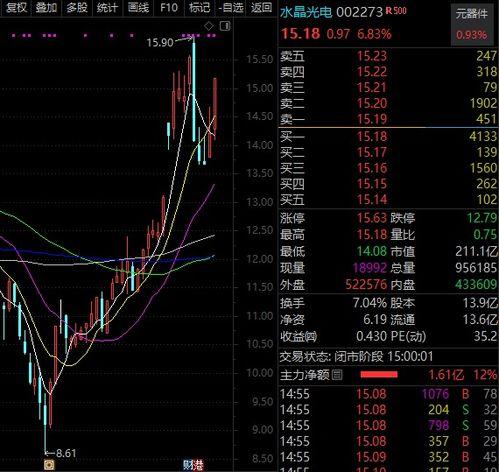499x472 pixels.
Task: Open the F10 company information tab
Action: tap(169, 7)
